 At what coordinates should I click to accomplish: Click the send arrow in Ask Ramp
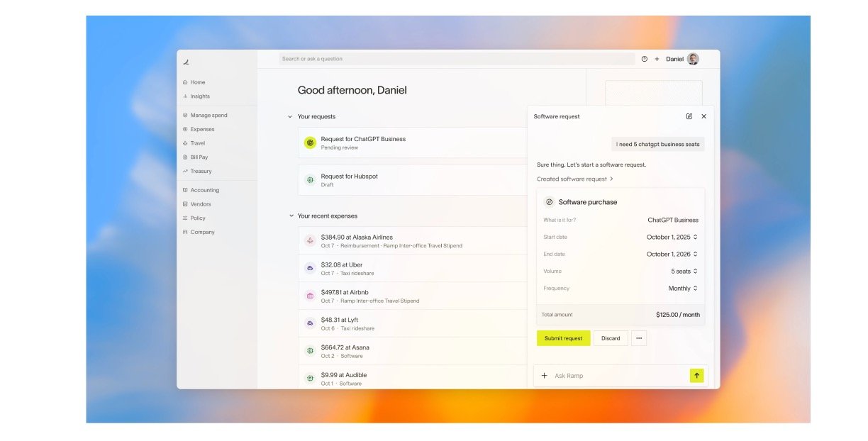(696, 376)
